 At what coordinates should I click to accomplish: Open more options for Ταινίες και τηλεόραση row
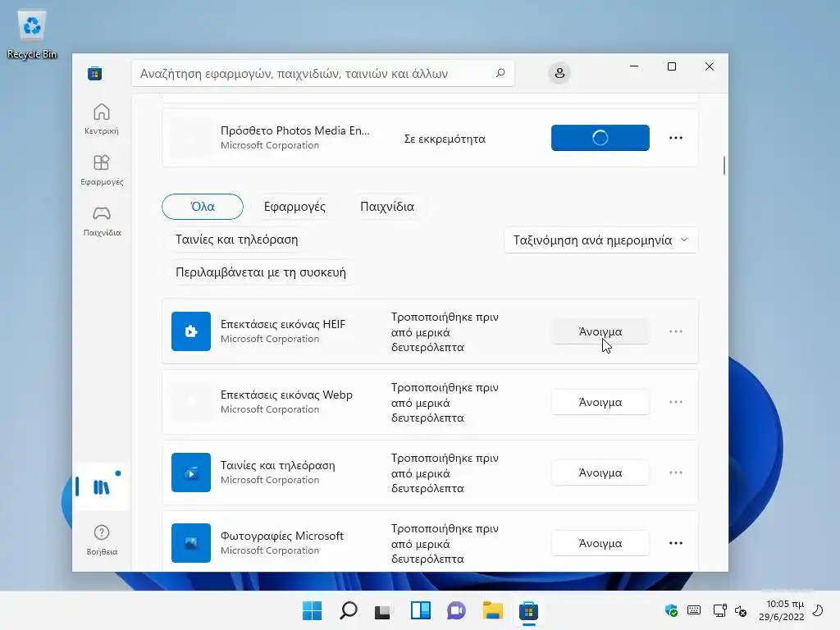[x=676, y=472]
